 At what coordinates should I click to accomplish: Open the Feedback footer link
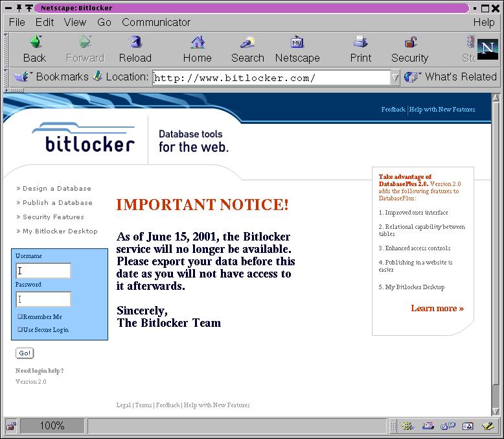[168, 405]
